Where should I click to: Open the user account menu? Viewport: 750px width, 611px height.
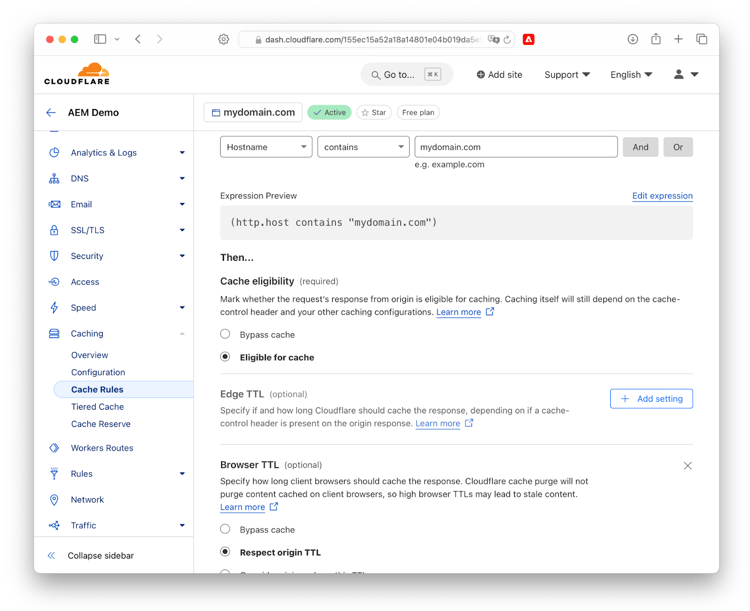686,75
